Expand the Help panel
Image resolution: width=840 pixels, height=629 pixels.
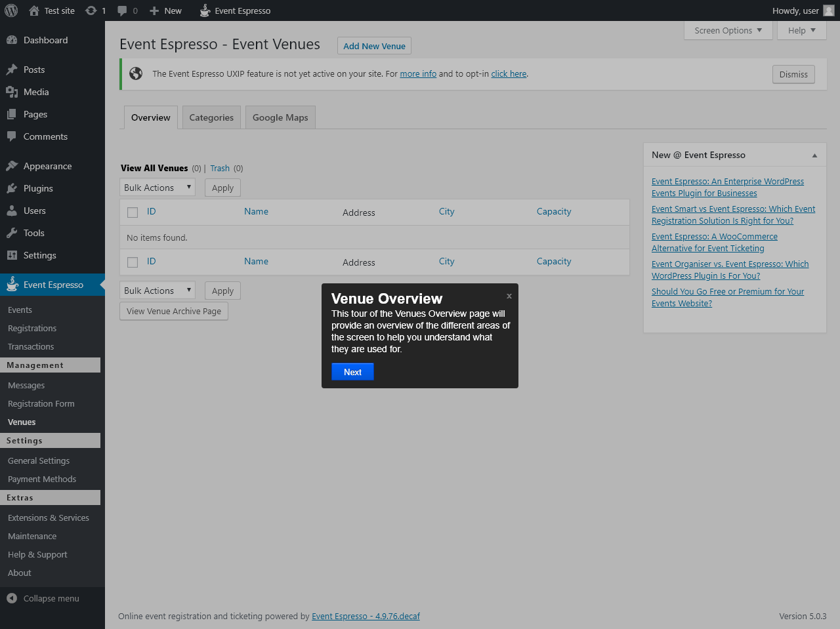(x=802, y=30)
